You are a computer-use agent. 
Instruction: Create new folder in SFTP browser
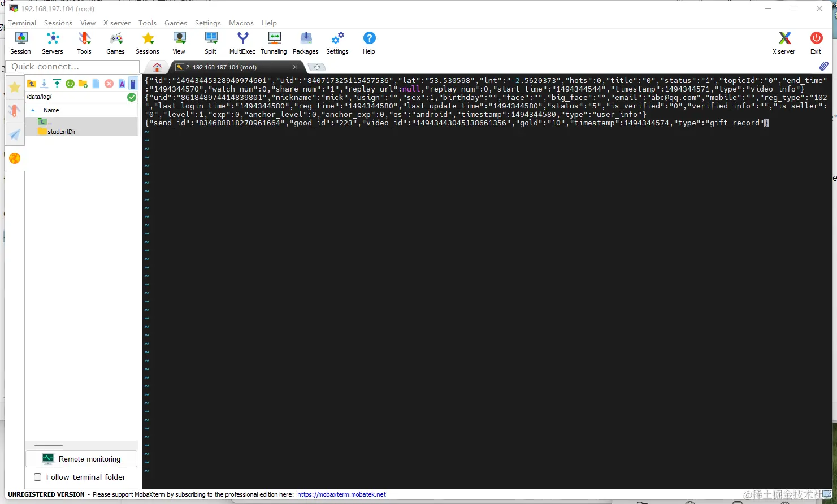point(83,84)
